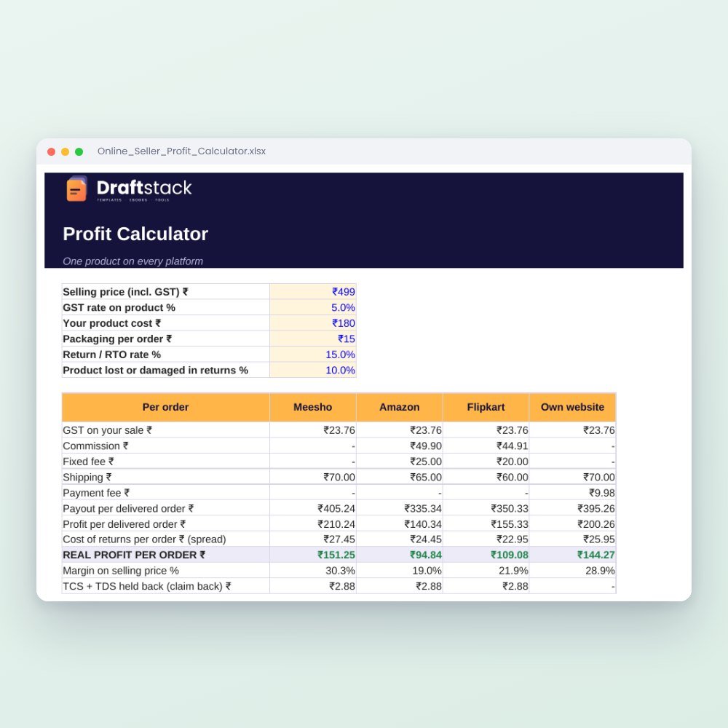Click Meesho margin cell 30.3%

click(x=313, y=571)
